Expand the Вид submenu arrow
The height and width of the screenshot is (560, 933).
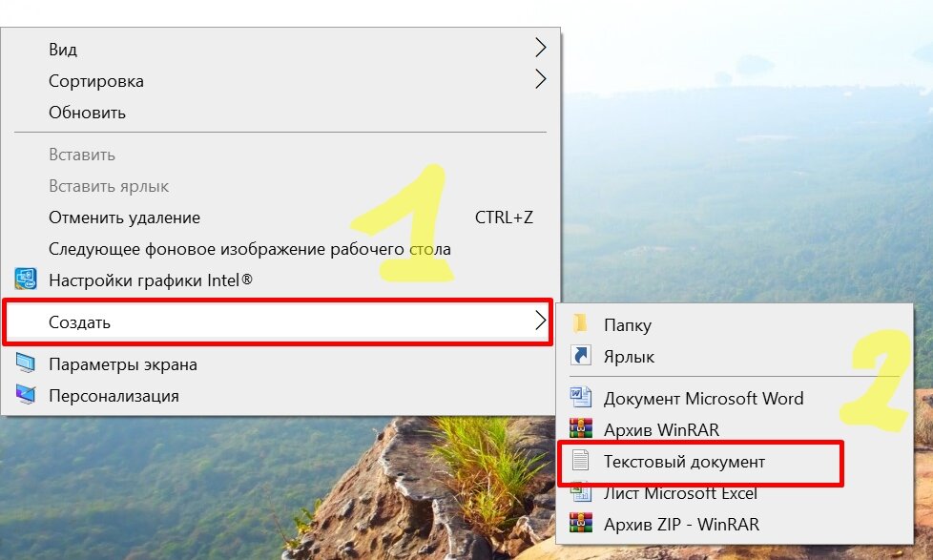click(540, 48)
